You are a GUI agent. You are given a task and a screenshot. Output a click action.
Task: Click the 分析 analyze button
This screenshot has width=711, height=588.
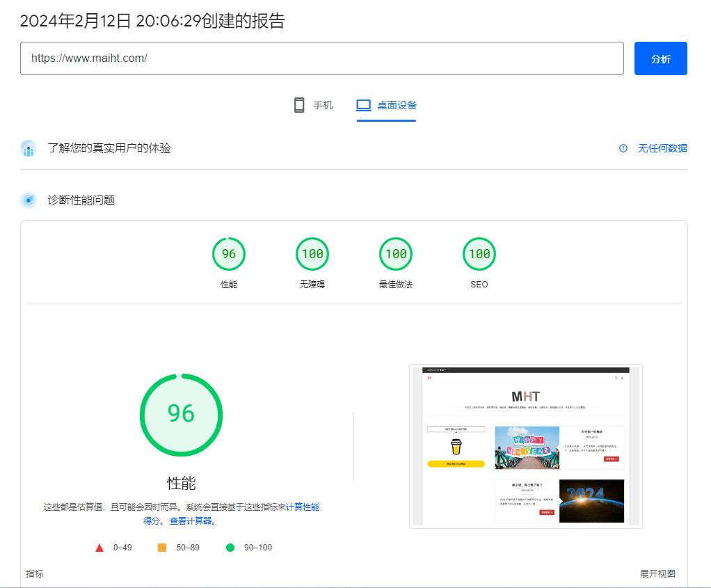point(660,58)
